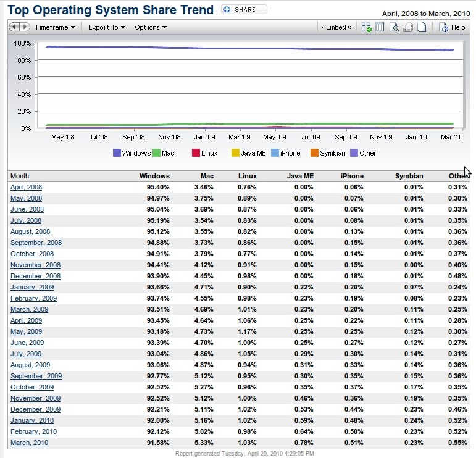Click the Java ME legend swatch

click(235, 153)
